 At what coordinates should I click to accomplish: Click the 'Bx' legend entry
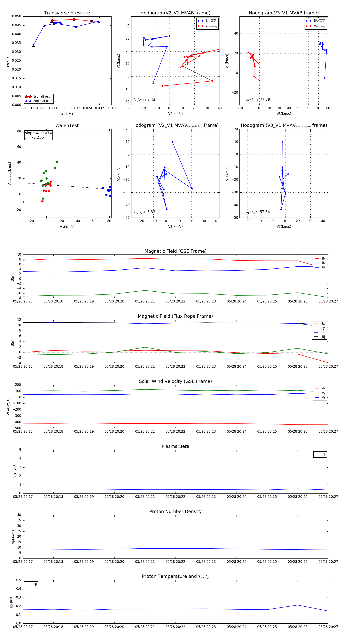pyautogui.click(x=320, y=259)
